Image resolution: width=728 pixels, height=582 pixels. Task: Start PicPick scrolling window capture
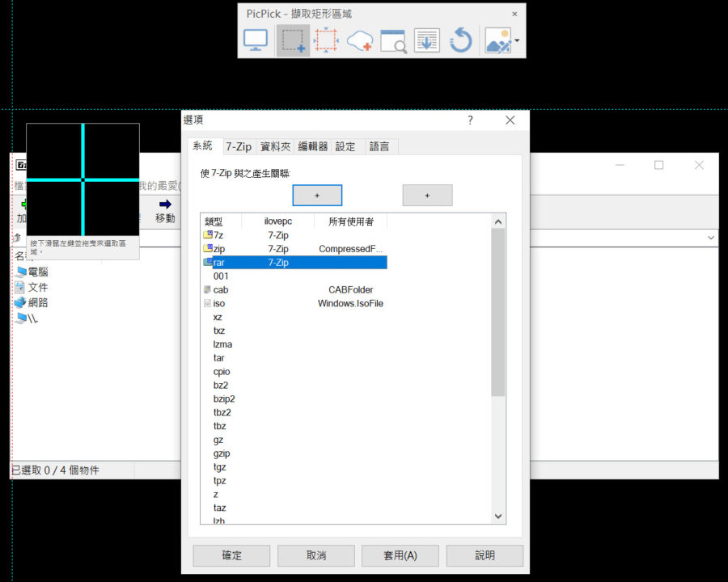pyautogui.click(x=426, y=40)
